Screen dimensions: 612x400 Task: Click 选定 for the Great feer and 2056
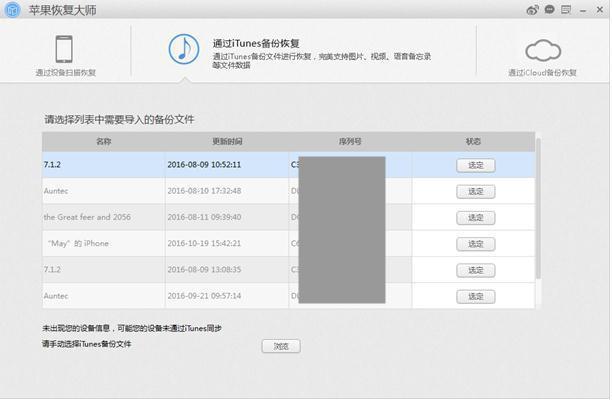pos(476,218)
